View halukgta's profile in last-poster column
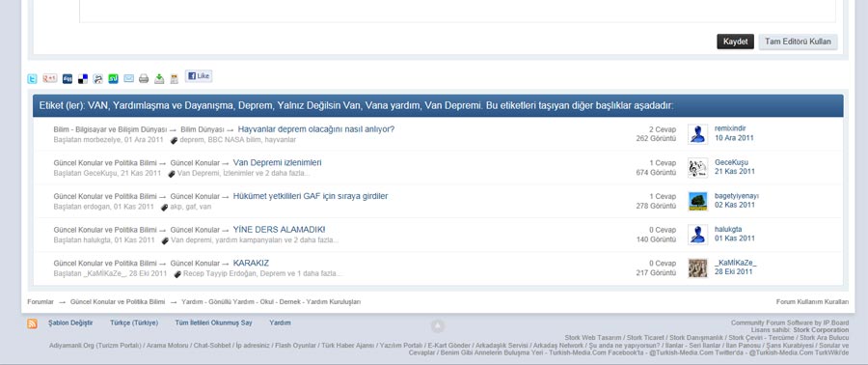The width and height of the screenshot is (868, 365). tap(728, 229)
